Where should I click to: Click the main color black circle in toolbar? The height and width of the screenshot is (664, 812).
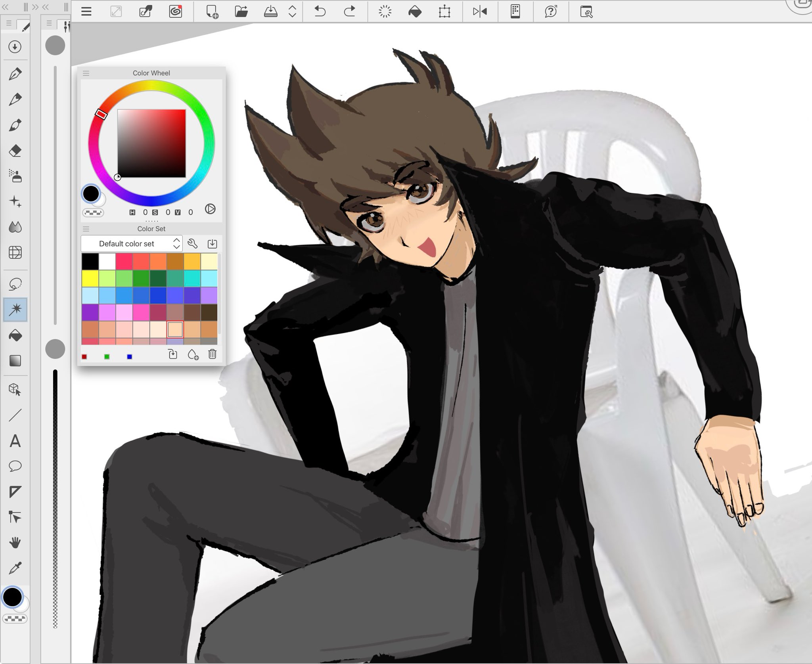pyautogui.click(x=12, y=597)
